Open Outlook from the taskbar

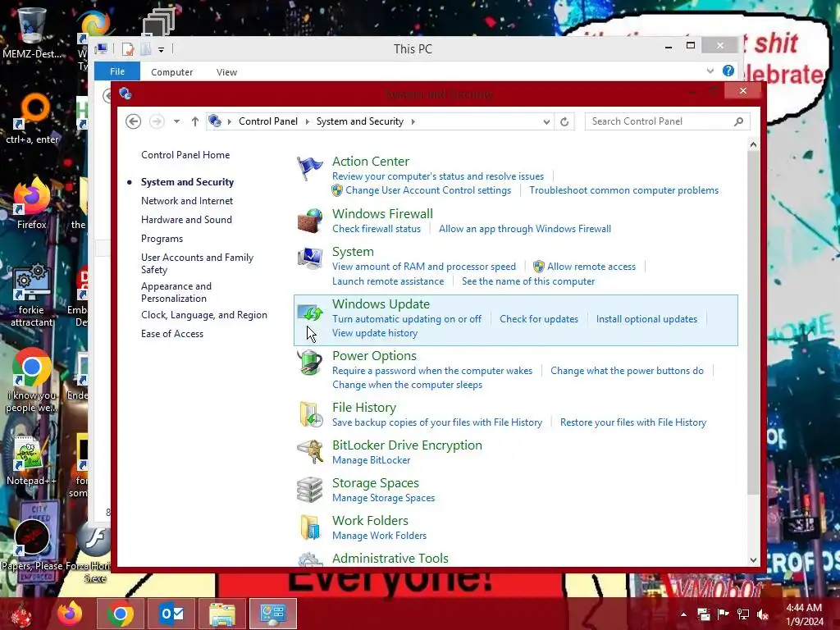click(171, 614)
